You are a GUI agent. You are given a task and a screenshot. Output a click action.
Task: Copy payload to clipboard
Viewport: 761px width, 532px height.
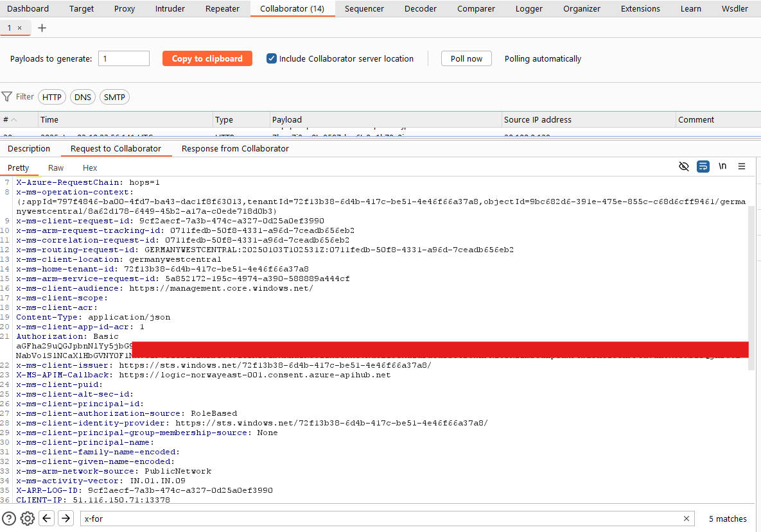207,58
